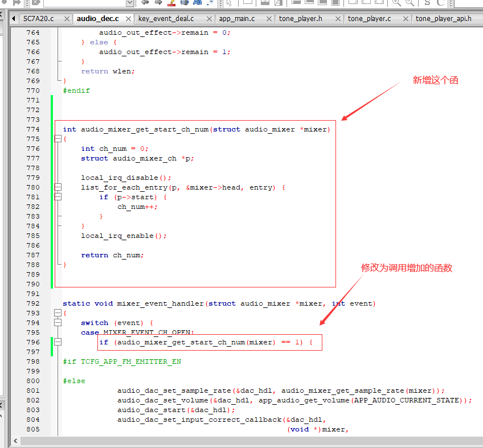Close the SC7A20.c tab

point(67,19)
